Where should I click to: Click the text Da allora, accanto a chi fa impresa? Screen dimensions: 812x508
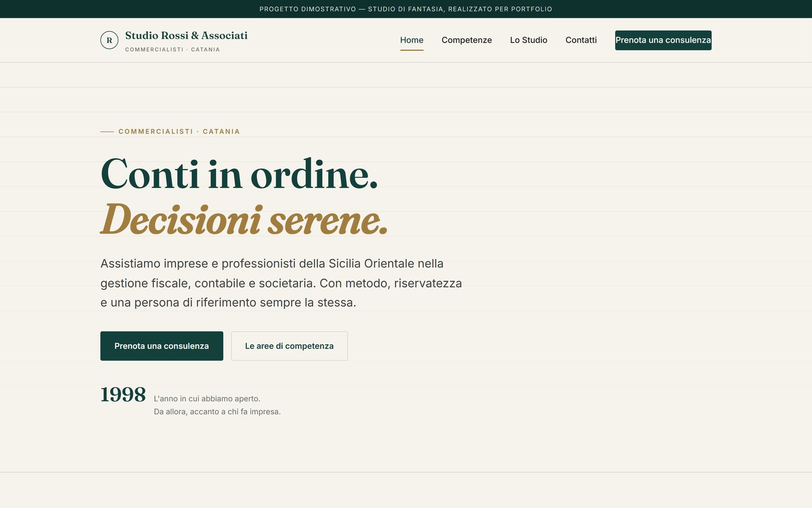click(x=217, y=411)
